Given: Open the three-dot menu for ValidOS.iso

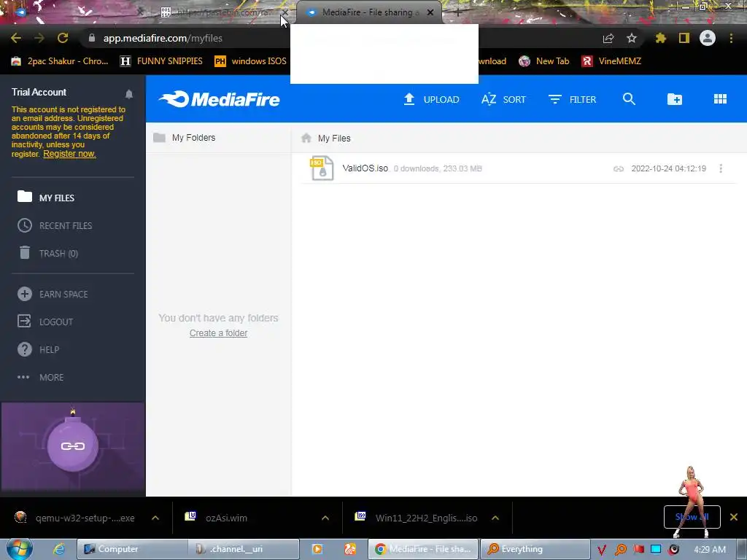Looking at the screenshot, I should (x=721, y=168).
